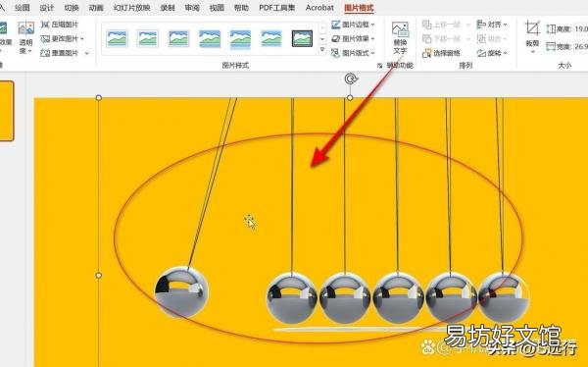Image resolution: width=588 pixels, height=367 pixels.
Task: Click the 宽度 width input field
Action: click(x=581, y=46)
